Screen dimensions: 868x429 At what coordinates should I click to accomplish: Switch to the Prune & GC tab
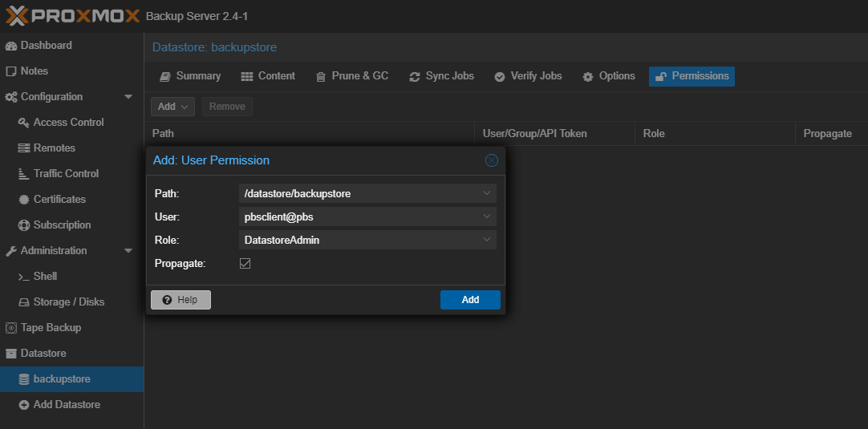(352, 76)
